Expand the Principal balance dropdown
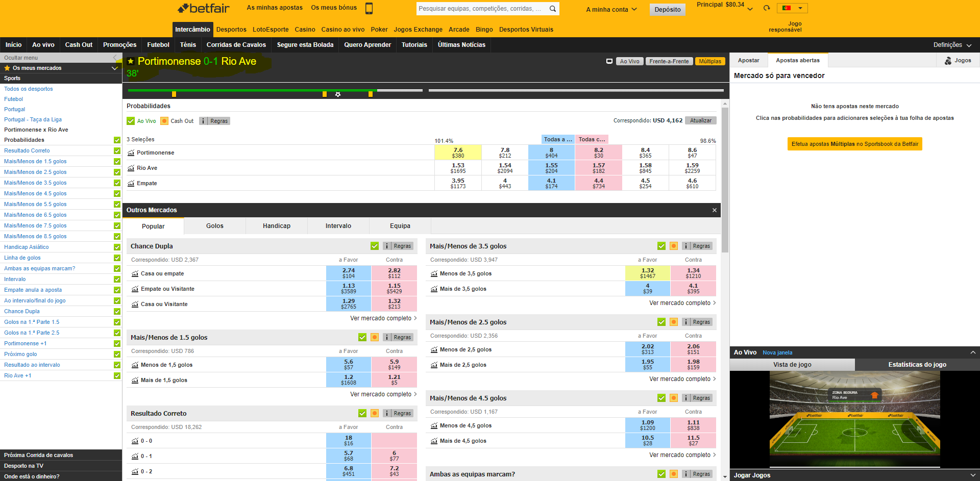The width and height of the screenshot is (980, 481). [x=750, y=9]
